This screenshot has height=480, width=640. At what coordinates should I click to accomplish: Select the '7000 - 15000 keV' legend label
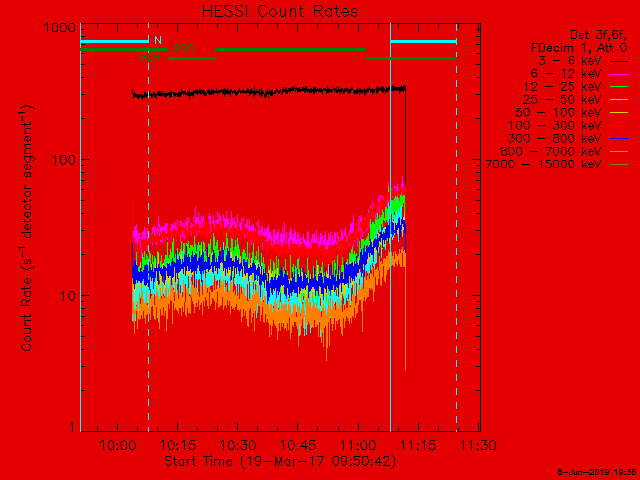[543, 164]
